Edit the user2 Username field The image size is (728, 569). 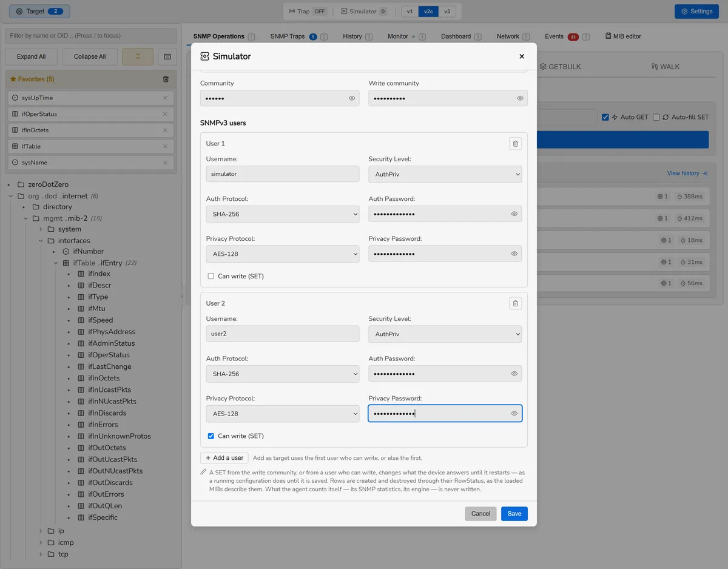283,334
